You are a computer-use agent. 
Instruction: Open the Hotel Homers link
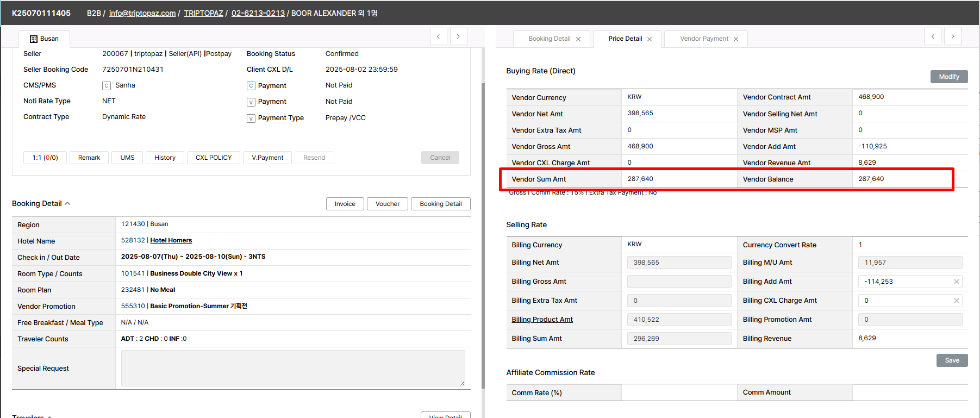click(x=171, y=240)
